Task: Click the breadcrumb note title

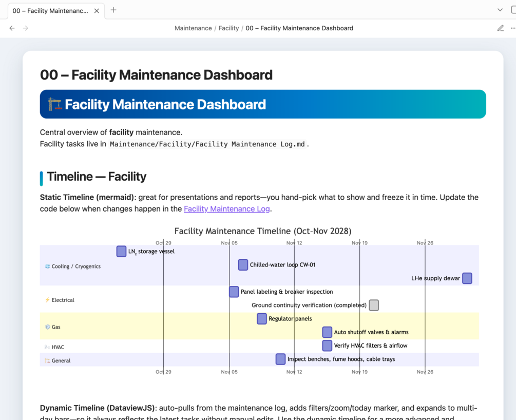Action: click(x=299, y=28)
